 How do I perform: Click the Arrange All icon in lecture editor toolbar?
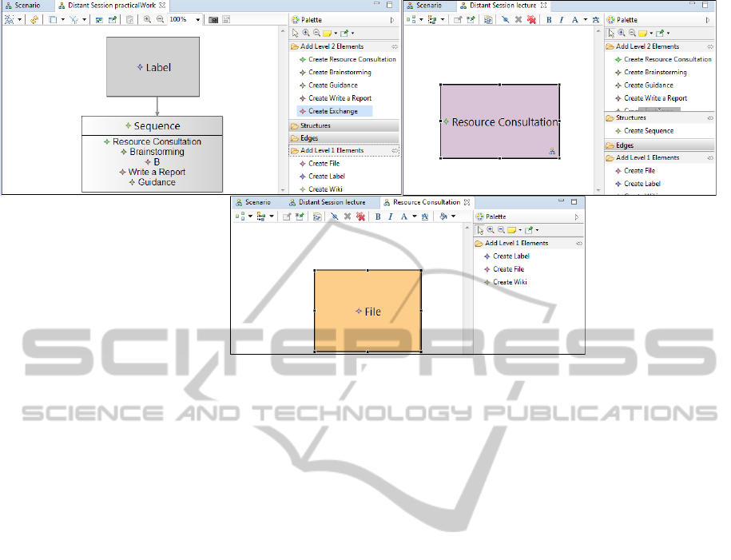pos(414,19)
